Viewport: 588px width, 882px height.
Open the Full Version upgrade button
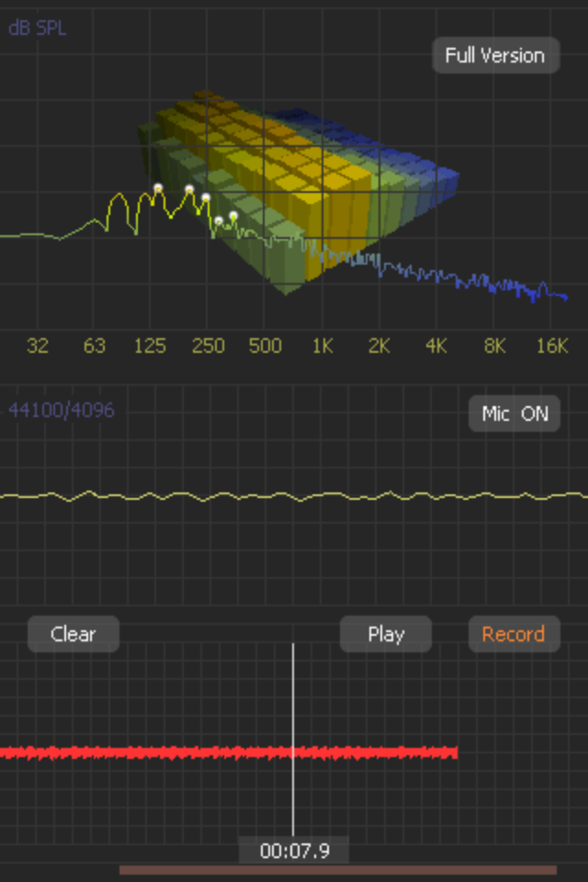[x=496, y=55]
